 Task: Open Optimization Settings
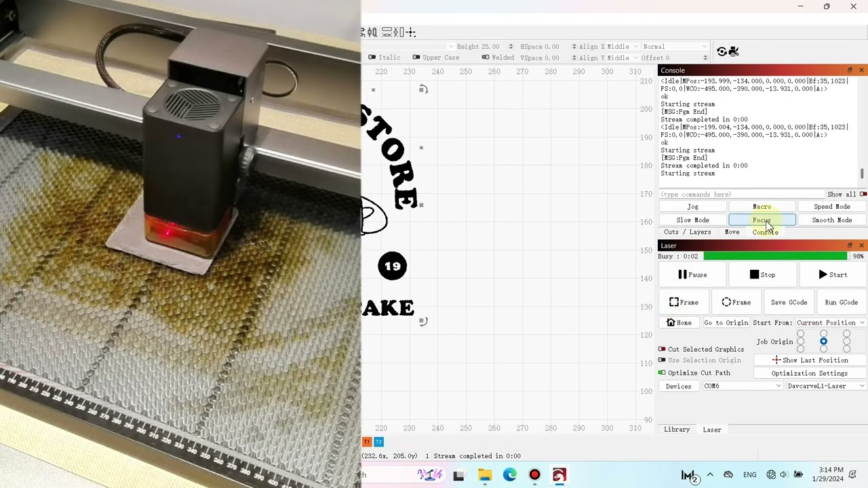click(810, 373)
